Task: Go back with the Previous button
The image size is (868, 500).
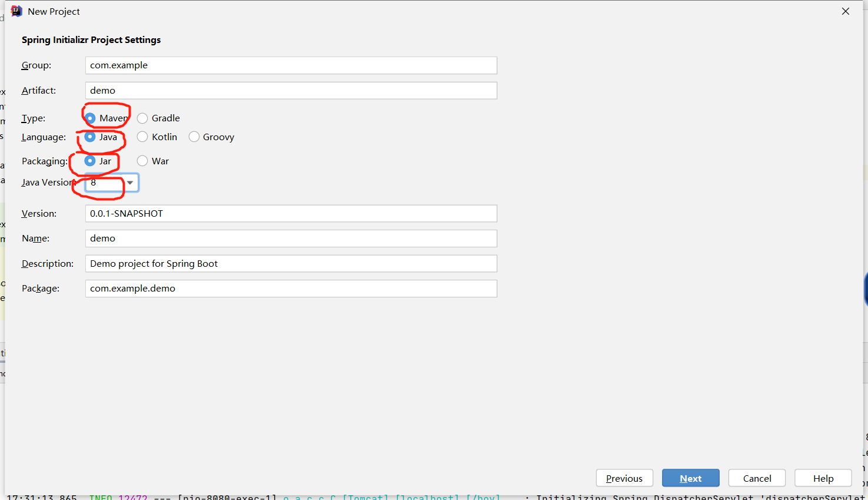Action: click(x=624, y=478)
